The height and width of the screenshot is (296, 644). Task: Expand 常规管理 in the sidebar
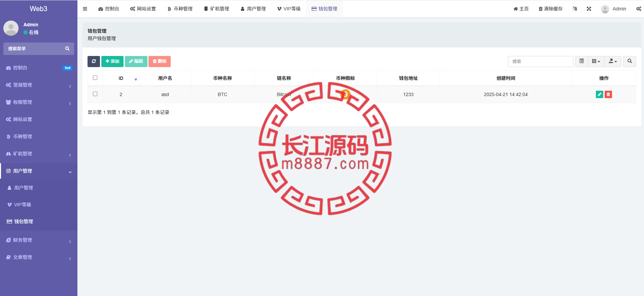39,85
